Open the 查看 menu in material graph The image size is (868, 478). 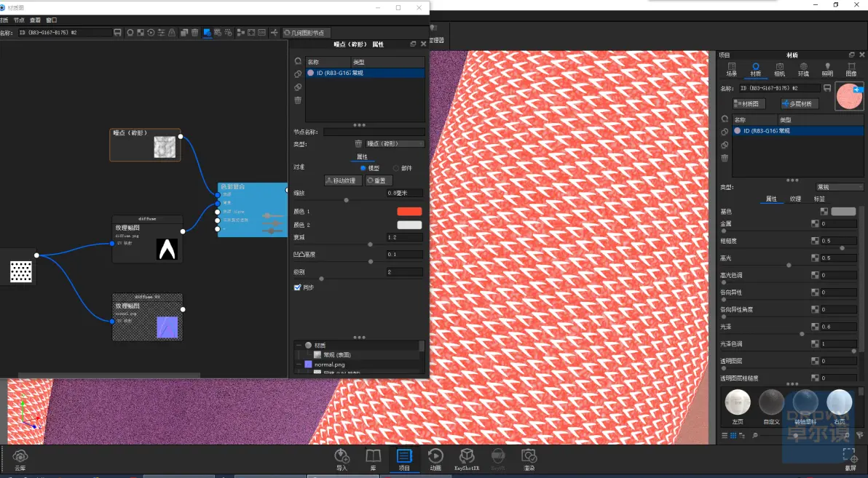[x=35, y=20]
